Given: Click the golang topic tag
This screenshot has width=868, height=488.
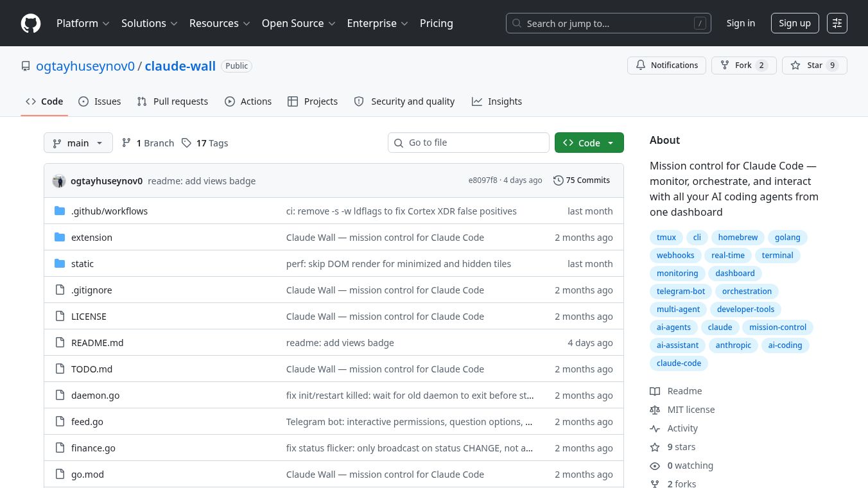Looking at the screenshot, I should coord(787,238).
